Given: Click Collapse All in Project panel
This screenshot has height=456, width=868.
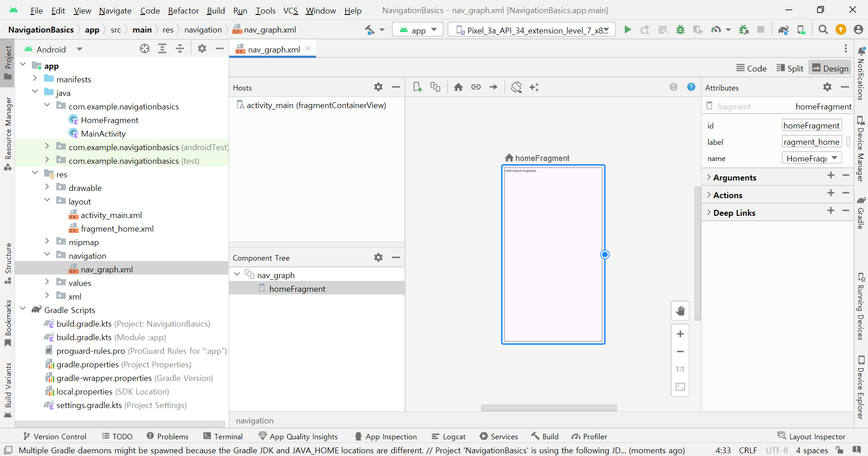Looking at the screenshot, I should tap(180, 49).
